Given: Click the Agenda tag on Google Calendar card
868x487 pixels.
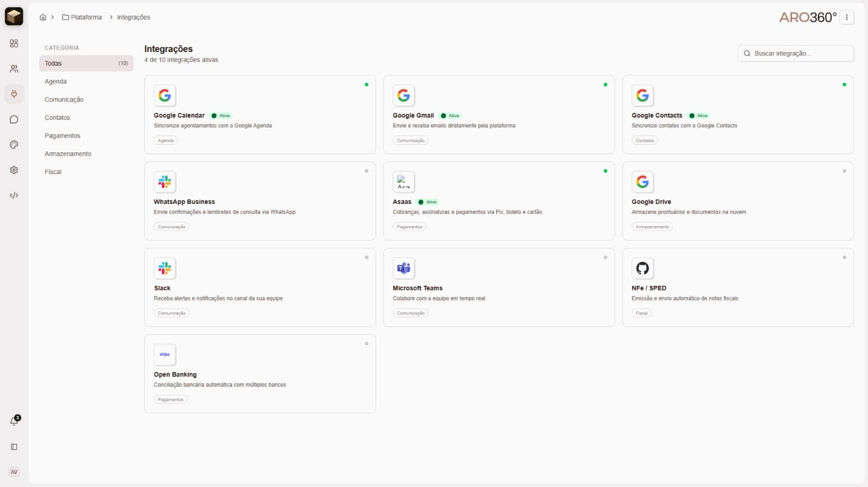Looking at the screenshot, I should coord(165,140).
